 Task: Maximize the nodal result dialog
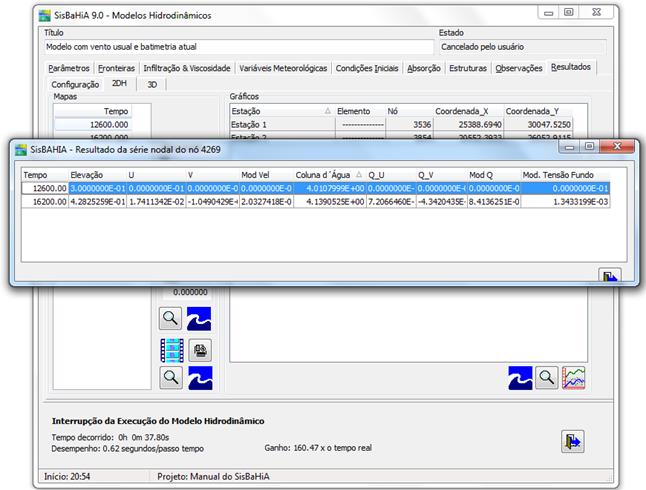coord(590,146)
